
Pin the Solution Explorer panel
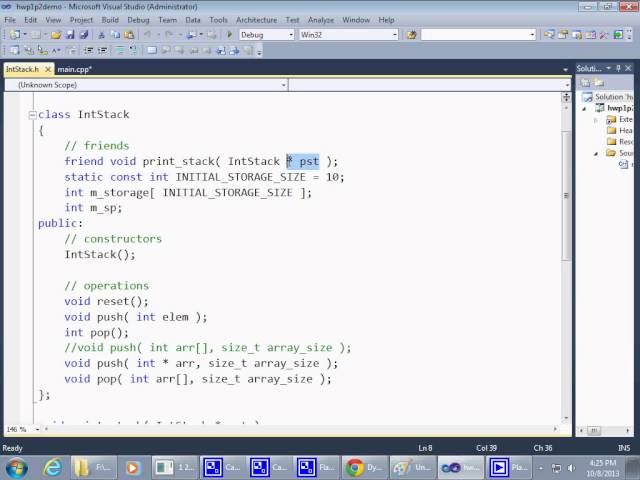pyautogui.click(x=618, y=68)
